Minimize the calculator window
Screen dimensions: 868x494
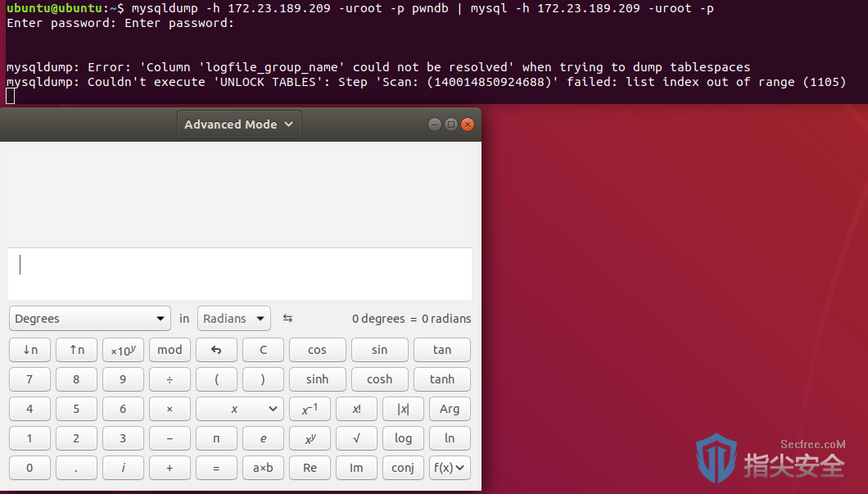pyautogui.click(x=435, y=124)
